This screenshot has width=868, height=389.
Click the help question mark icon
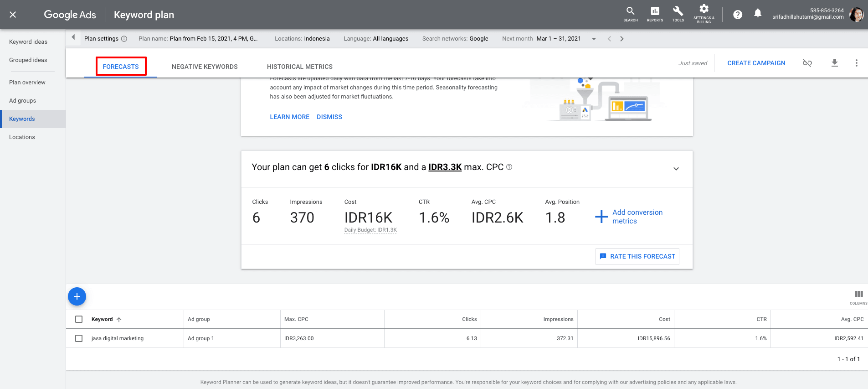pos(738,15)
